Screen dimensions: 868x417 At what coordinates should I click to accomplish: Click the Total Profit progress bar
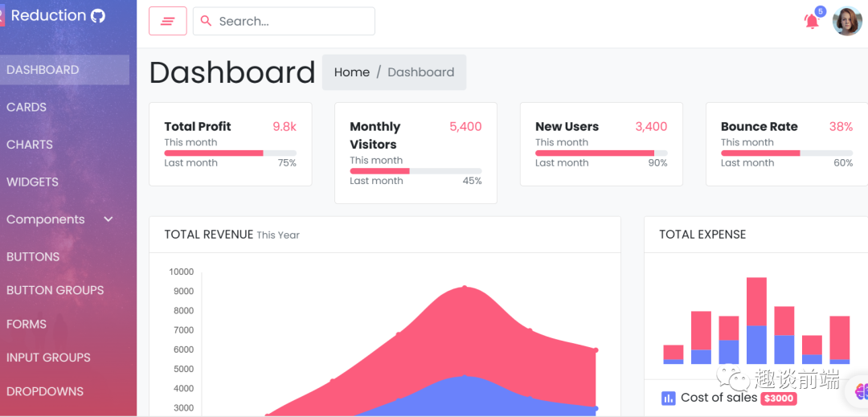tap(231, 153)
